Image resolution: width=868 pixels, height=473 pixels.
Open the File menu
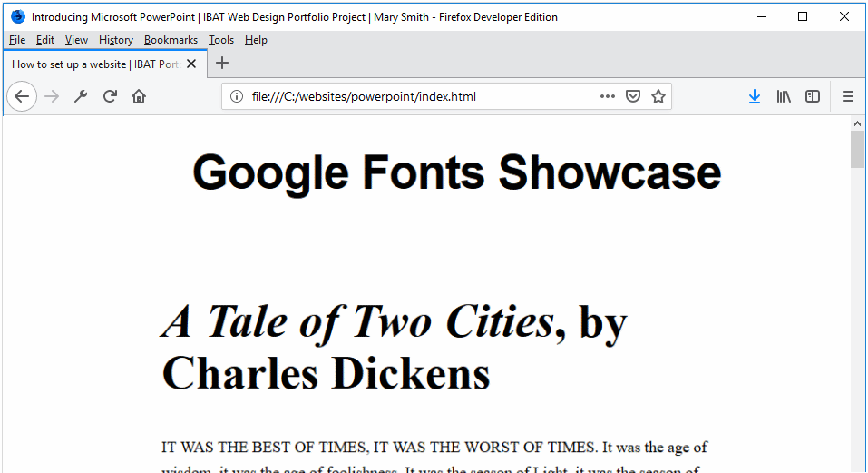click(x=17, y=40)
